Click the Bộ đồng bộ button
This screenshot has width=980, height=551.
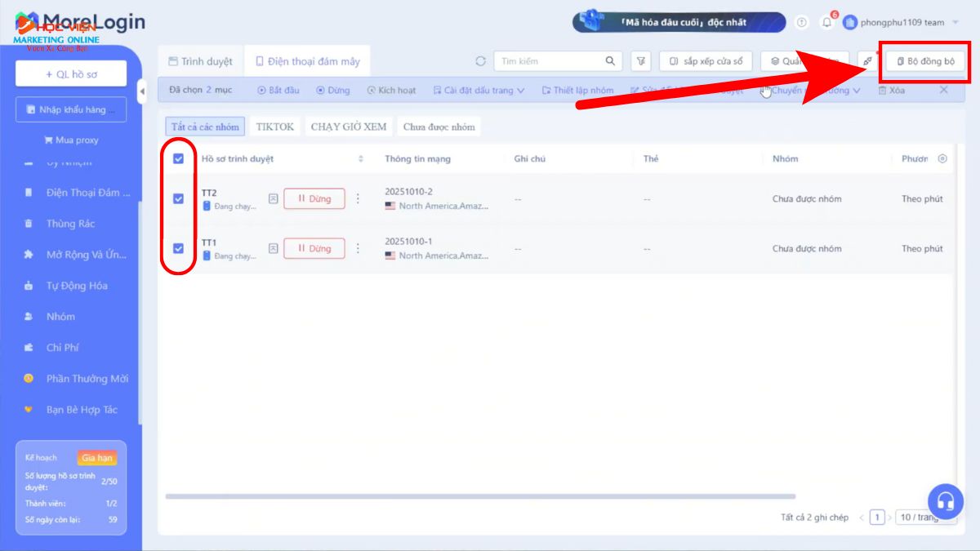point(925,61)
